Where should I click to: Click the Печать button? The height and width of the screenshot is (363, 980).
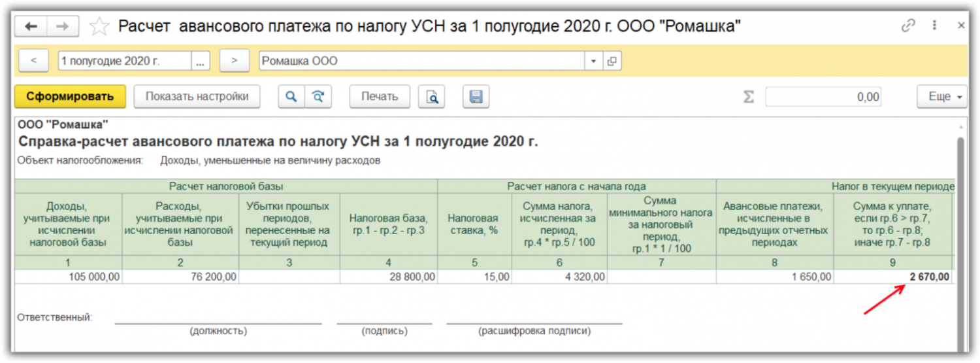coord(380,96)
